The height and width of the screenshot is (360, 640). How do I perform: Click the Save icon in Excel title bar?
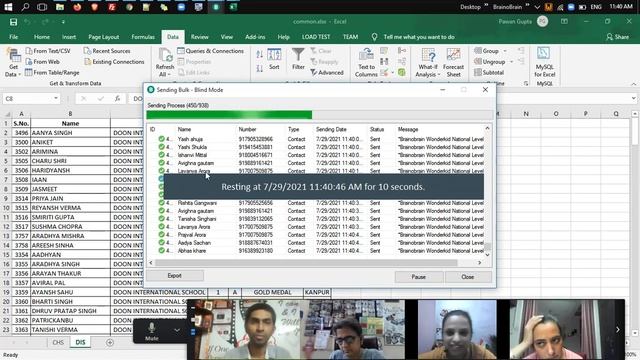(x=13, y=22)
